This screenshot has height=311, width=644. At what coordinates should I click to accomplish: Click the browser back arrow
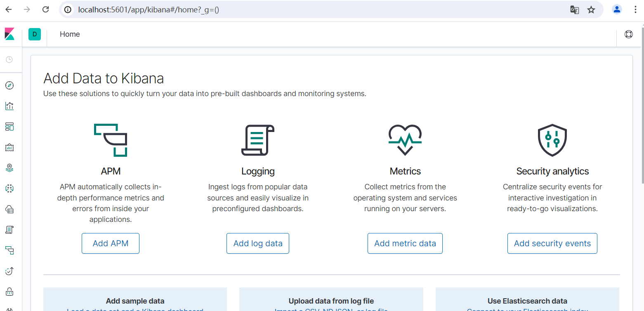(x=9, y=9)
